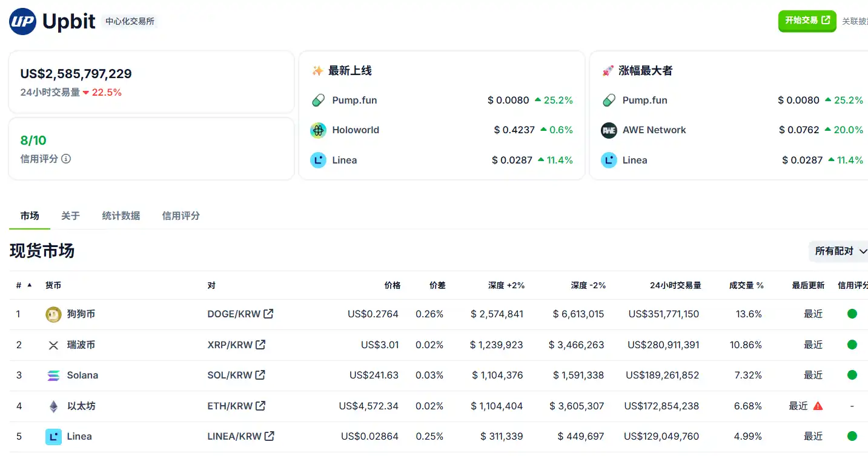Click external link icon beside DOGE/KRW
This screenshot has width=868, height=456.
pos(268,314)
